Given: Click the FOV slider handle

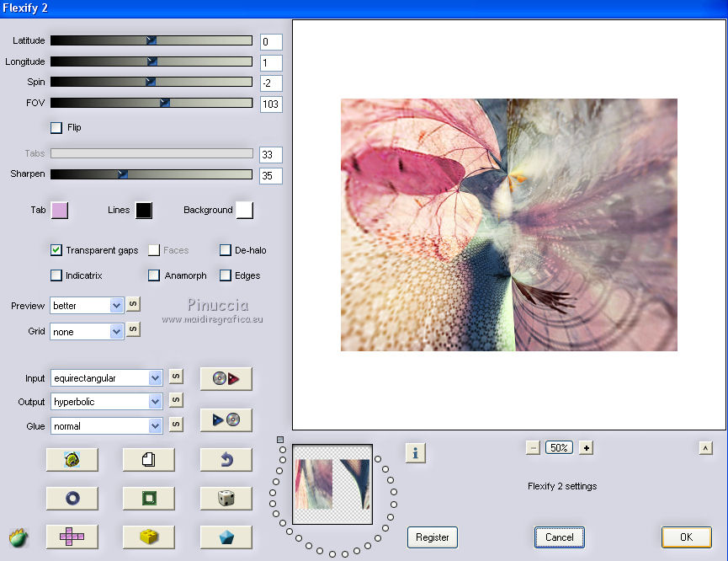Looking at the screenshot, I should (x=165, y=102).
